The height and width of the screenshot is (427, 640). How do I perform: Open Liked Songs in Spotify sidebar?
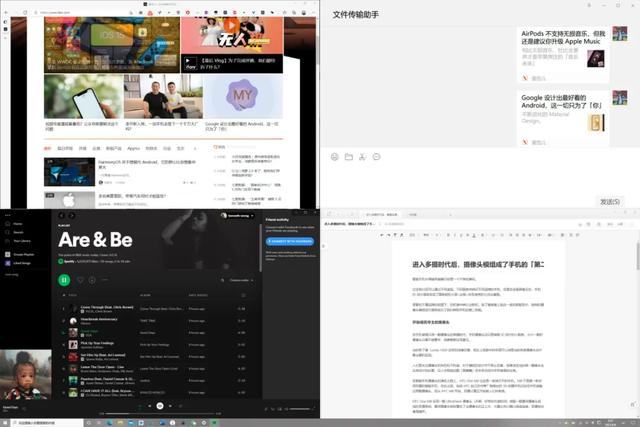point(18,263)
